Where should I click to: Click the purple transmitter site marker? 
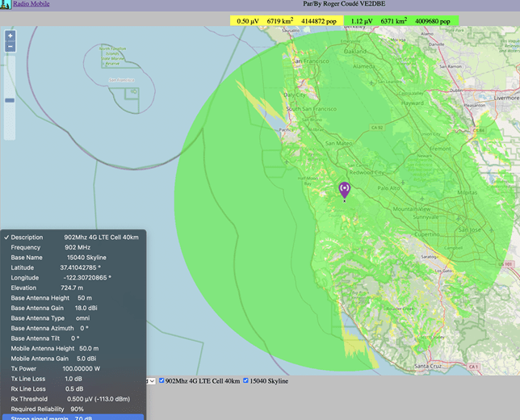coord(345,189)
